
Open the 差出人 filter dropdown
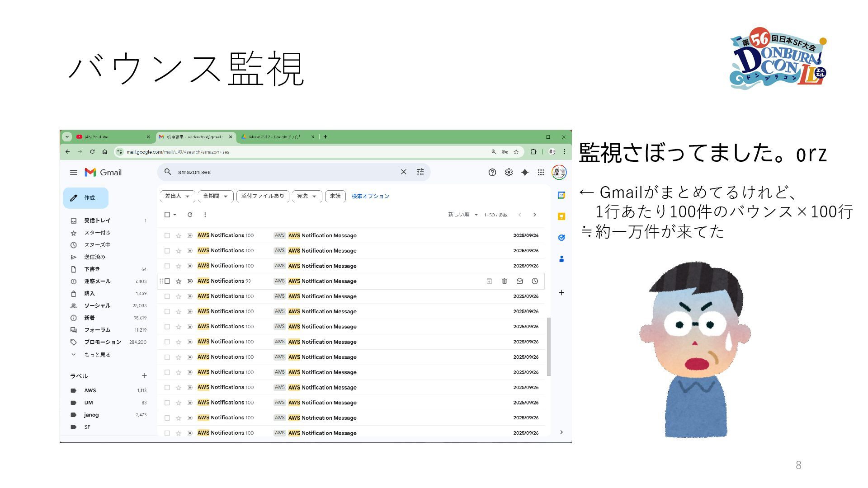[177, 196]
